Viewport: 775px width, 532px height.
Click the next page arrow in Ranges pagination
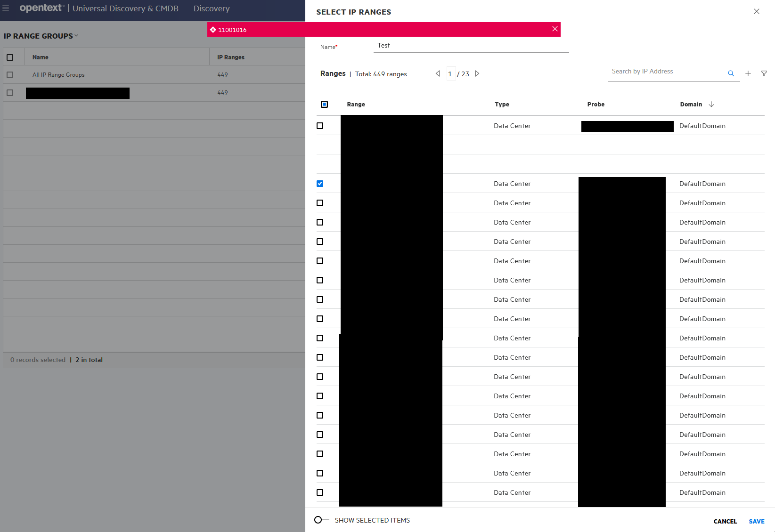477,73
